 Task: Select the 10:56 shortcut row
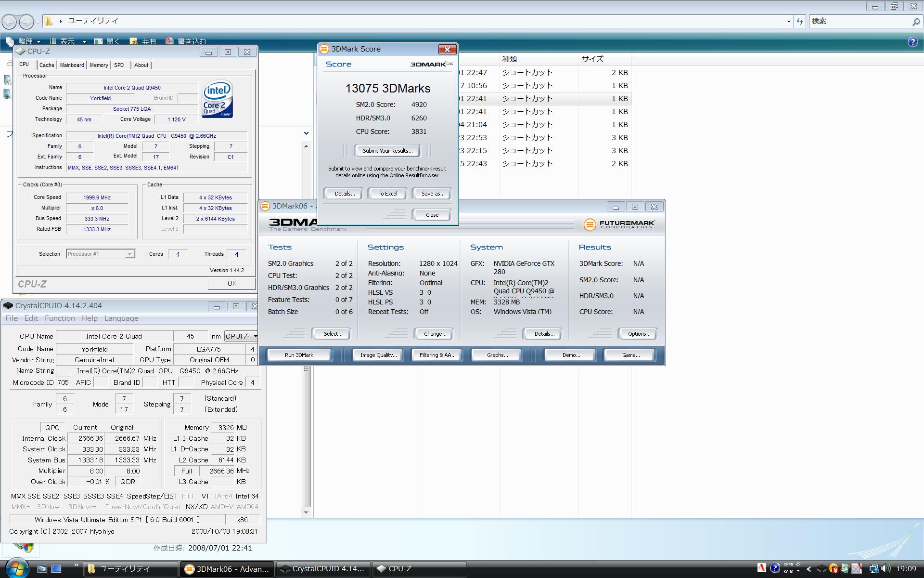[545, 86]
